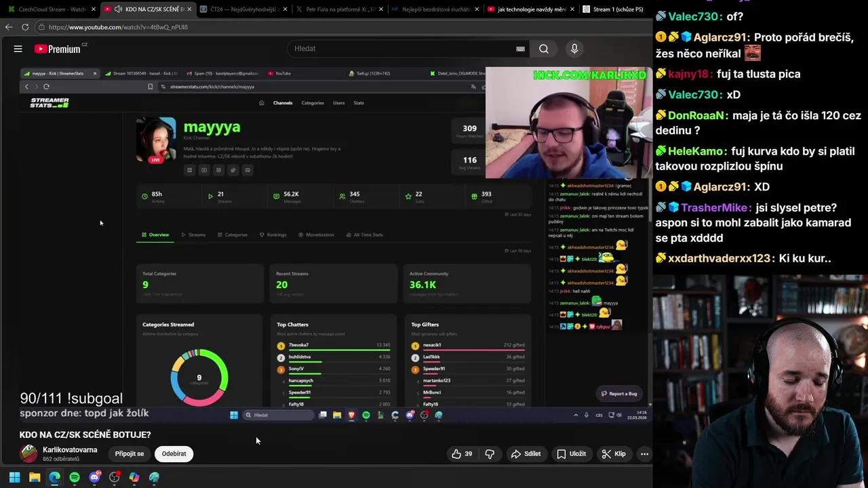The image size is (868, 488).
Task: Switch to the Petr Fiala na platformě X tab
Action: pyautogui.click(x=340, y=9)
